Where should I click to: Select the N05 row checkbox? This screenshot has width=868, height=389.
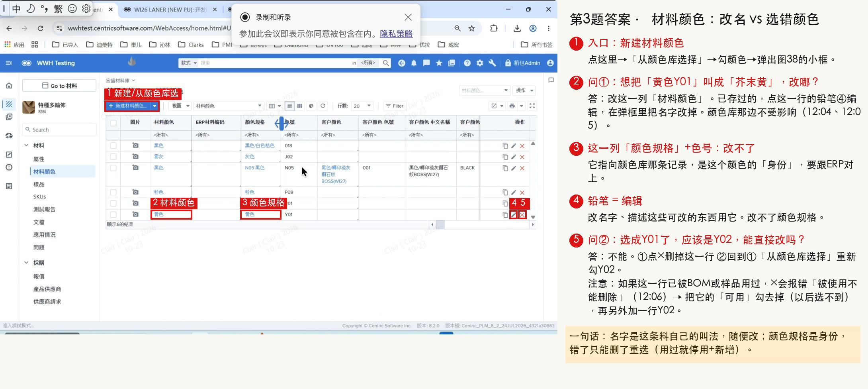click(x=113, y=168)
